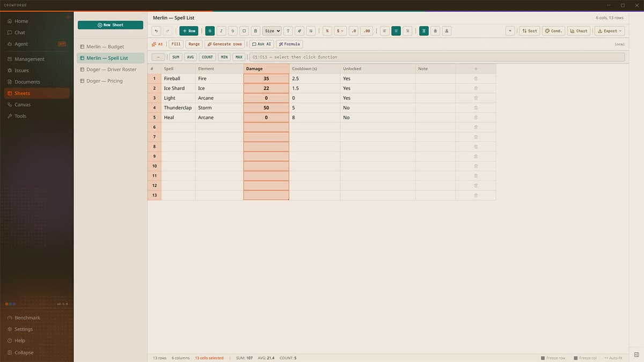644x362 pixels.
Task: Open the Merlin — Spell List sheet
Action: point(111,58)
